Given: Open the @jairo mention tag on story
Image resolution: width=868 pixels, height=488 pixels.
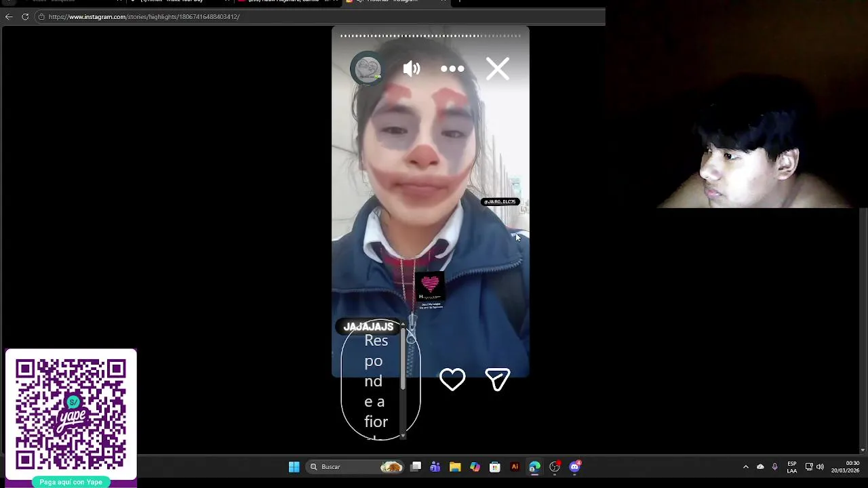Looking at the screenshot, I should click(x=500, y=202).
